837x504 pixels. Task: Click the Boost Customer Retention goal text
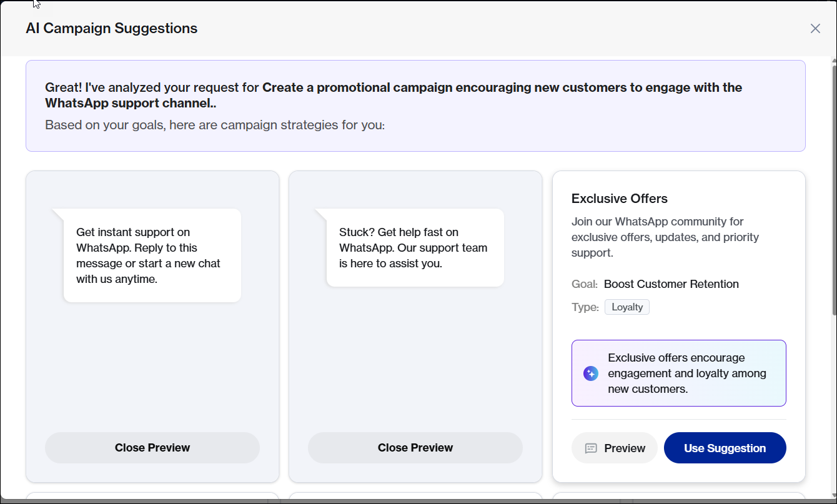click(671, 284)
